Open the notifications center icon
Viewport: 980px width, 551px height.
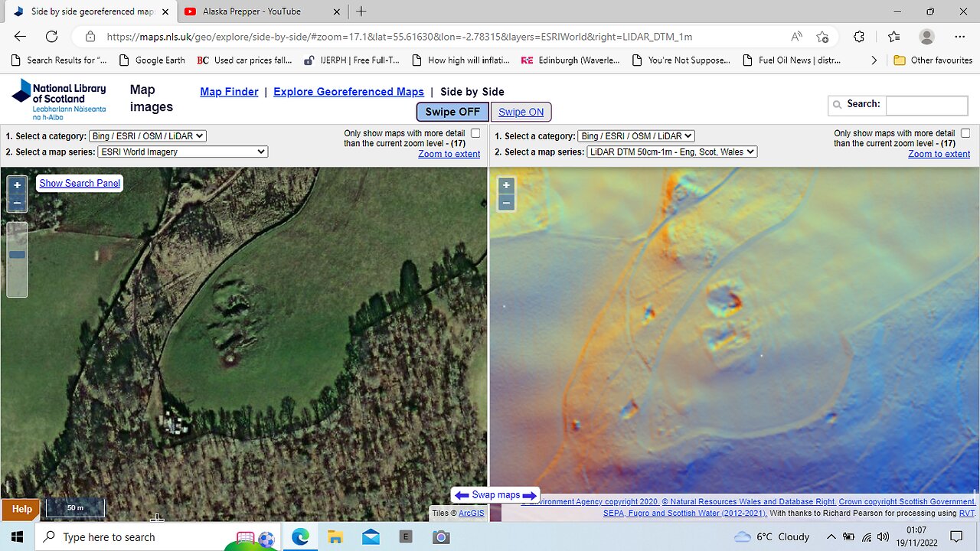pos(955,537)
